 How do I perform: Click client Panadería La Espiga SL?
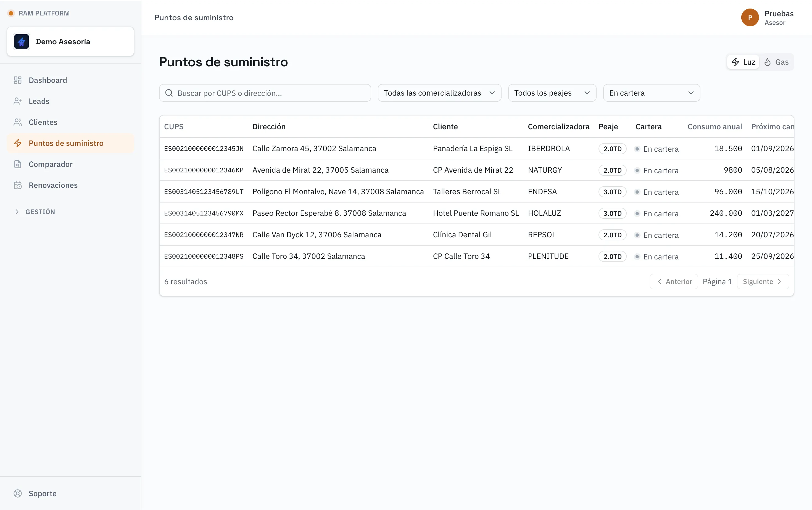pos(473,149)
